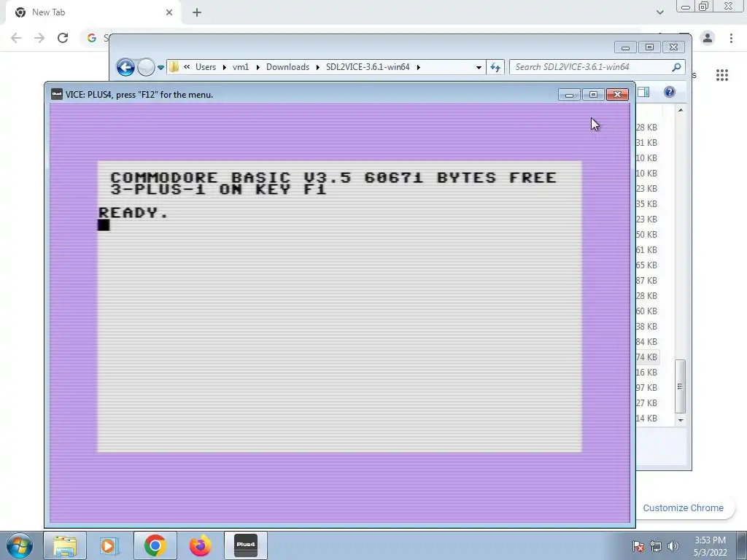The width and height of the screenshot is (747, 560).
Task: Select the file row showing 97 KB
Action: 647,387
